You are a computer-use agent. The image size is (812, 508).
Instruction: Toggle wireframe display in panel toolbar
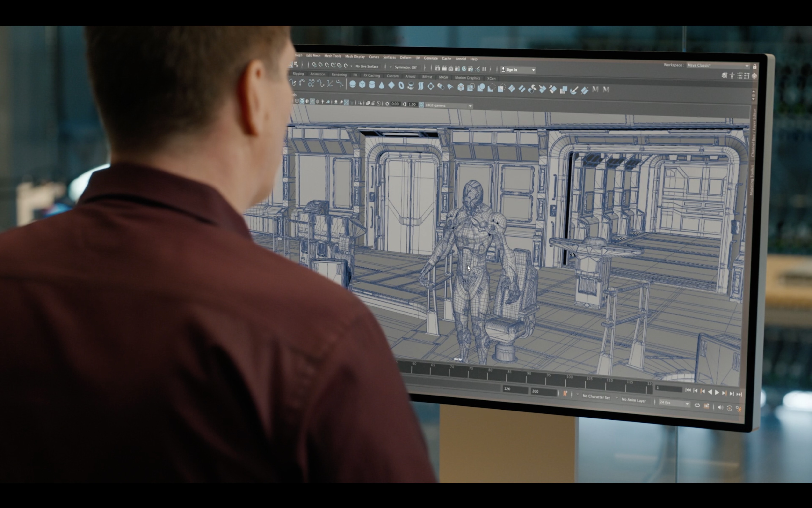click(x=297, y=101)
